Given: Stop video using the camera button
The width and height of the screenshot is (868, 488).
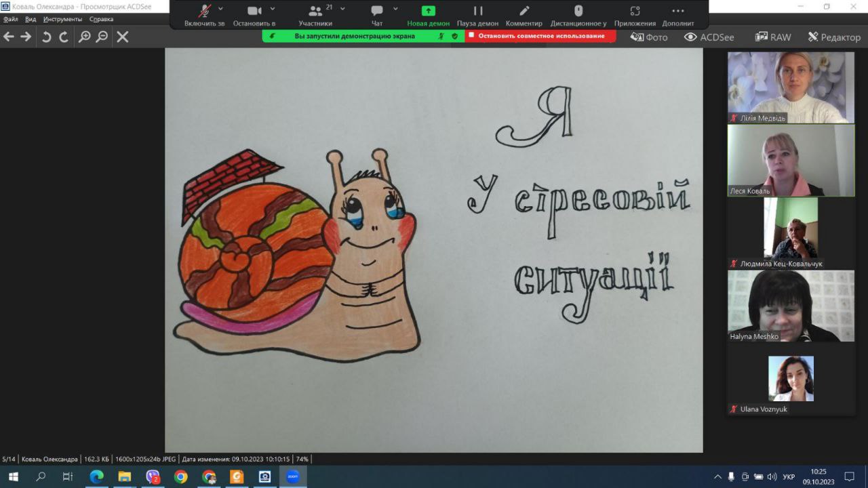Looking at the screenshot, I should pos(254,12).
